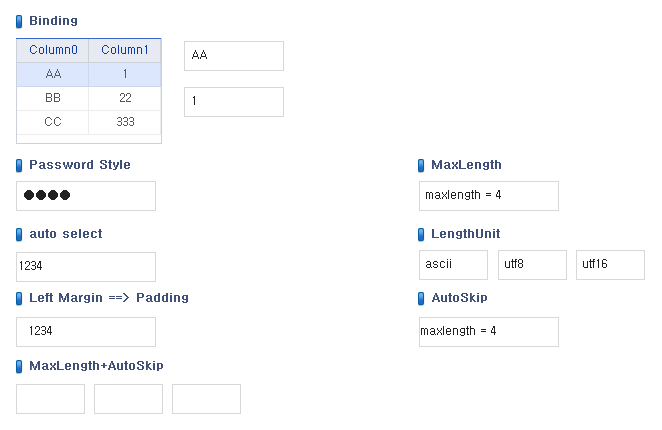Click into the password style field

[86, 196]
